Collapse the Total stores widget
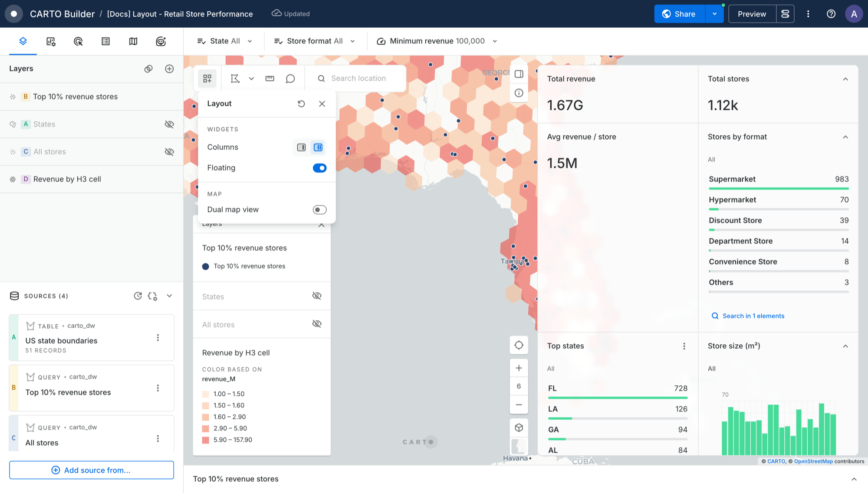This screenshot has width=868, height=493. [x=845, y=79]
